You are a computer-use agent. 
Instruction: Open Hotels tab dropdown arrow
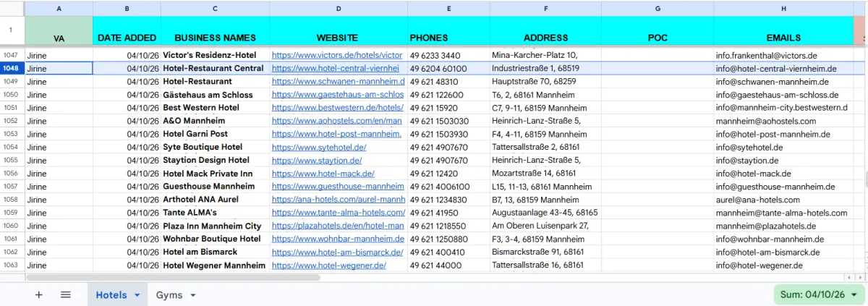tap(137, 295)
